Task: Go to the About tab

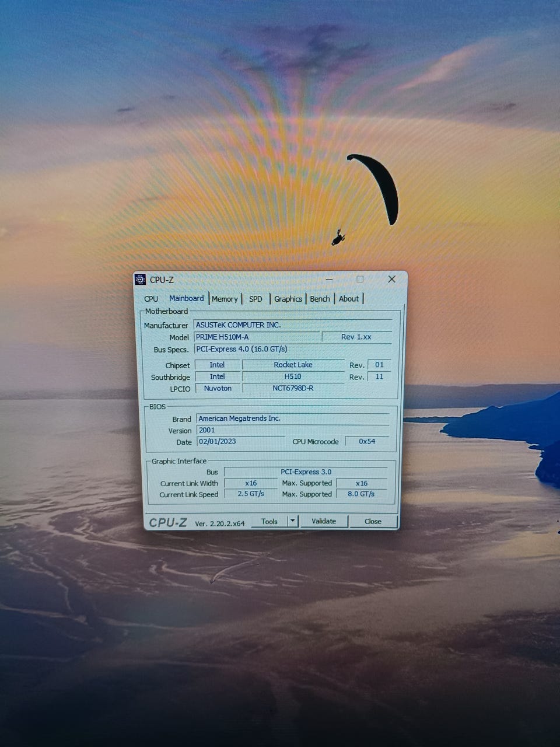Action: tap(349, 299)
